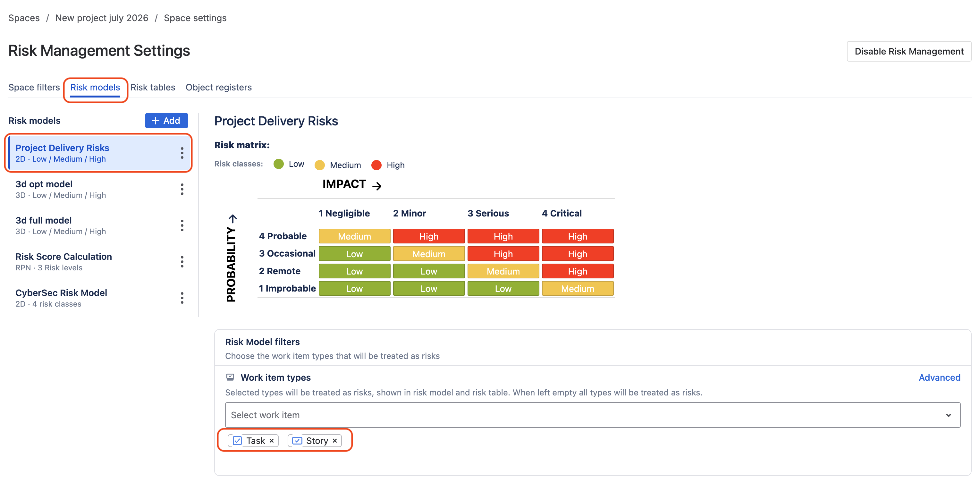Click Disable Risk Management button

[908, 51]
